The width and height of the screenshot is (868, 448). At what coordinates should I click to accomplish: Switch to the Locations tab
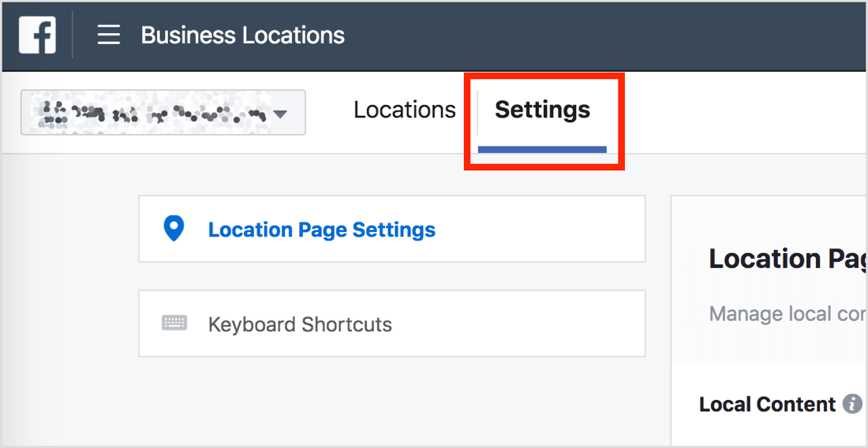[405, 110]
